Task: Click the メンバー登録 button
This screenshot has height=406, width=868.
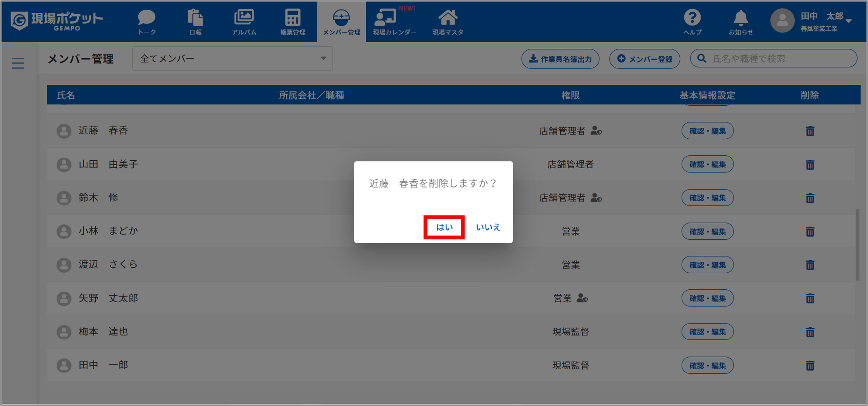Action: tap(644, 59)
